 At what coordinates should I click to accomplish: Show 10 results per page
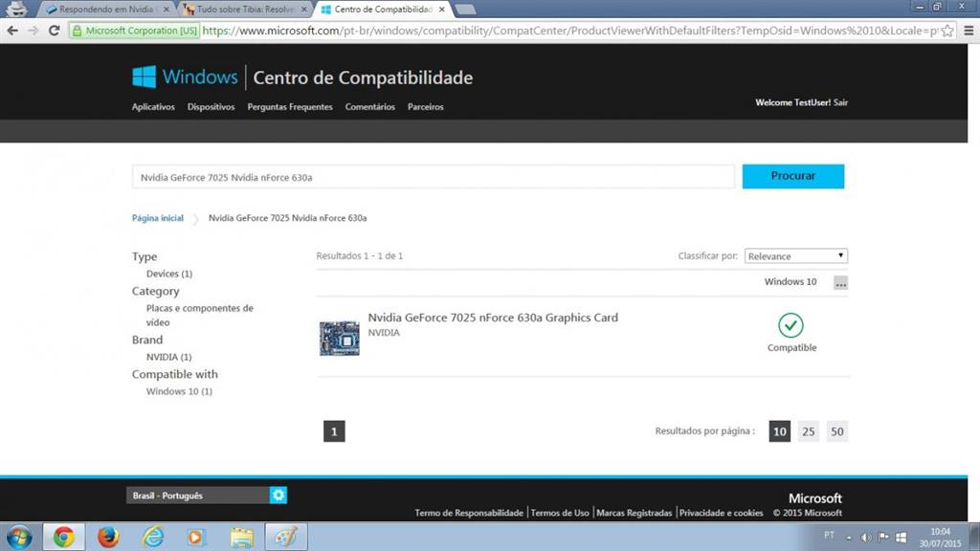[x=779, y=431]
